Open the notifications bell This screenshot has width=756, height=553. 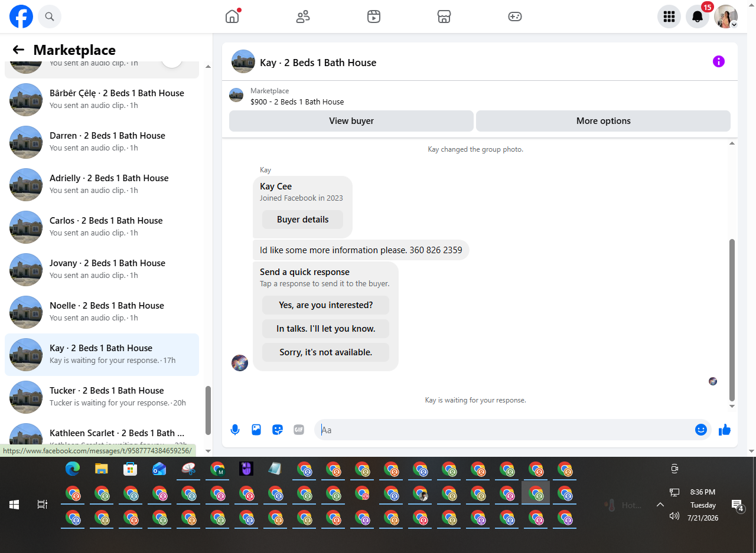click(x=698, y=17)
